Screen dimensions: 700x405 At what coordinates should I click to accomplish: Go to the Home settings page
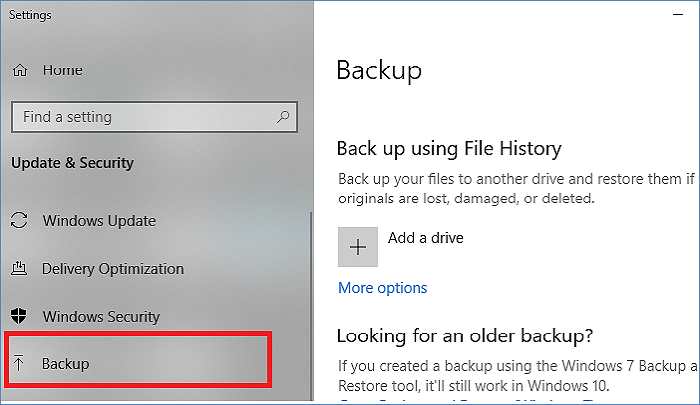[x=62, y=71]
